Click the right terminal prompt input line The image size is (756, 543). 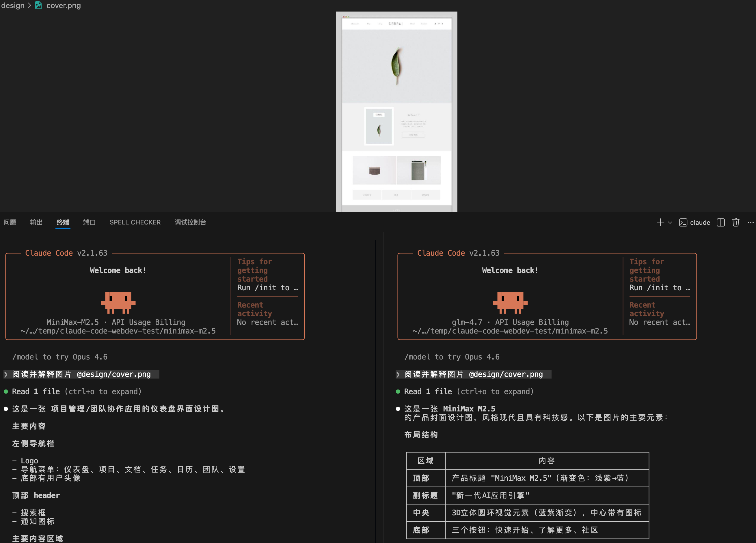tap(473, 374)
